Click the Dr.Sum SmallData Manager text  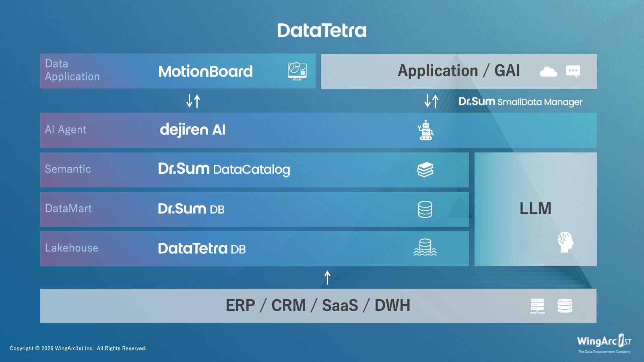pos(520,102)
